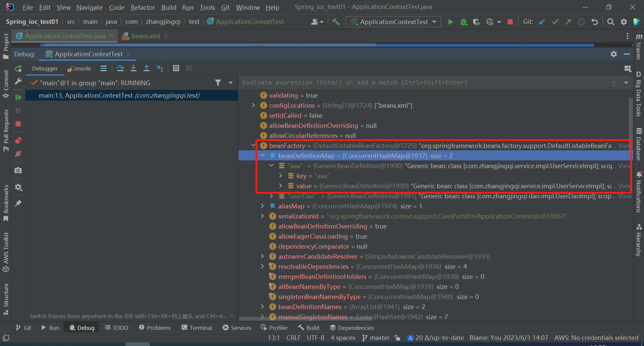Viewport: 644px width, 346px height.
Task: Select the Step Into debugger icon
Action: (x=133, y=68)
